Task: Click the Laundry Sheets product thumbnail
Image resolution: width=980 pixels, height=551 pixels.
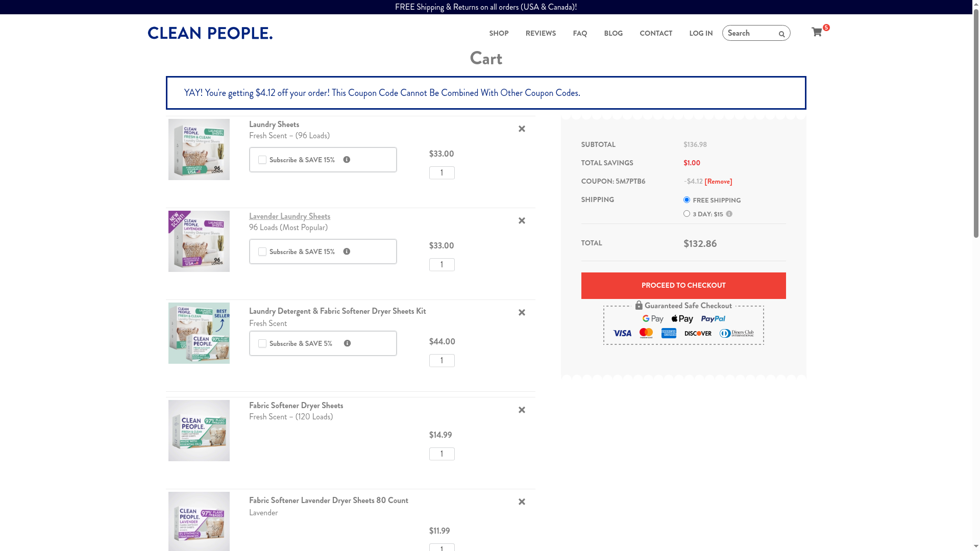Action: click(x=199, y=149)
